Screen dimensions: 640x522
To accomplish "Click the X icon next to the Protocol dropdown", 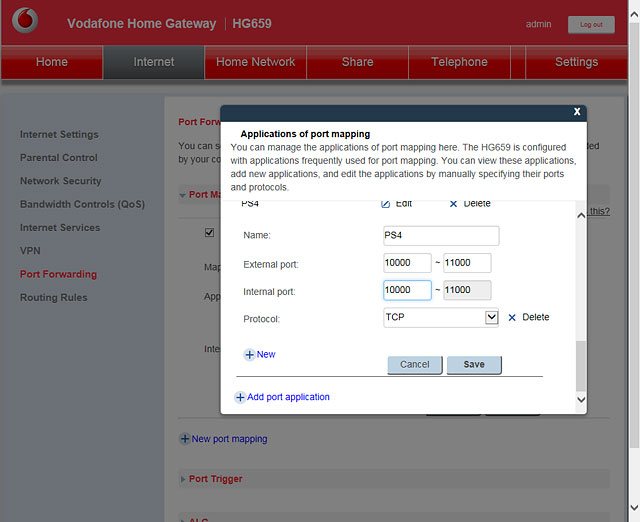I will [x=512, y=318].
